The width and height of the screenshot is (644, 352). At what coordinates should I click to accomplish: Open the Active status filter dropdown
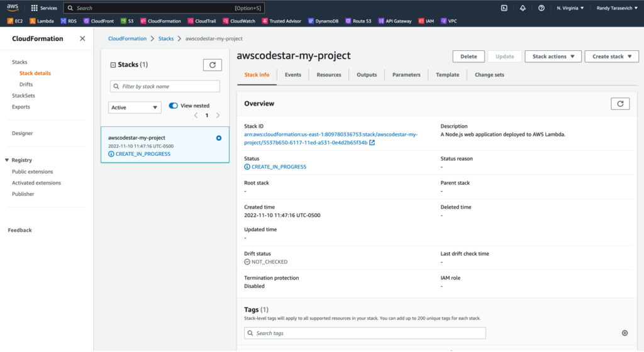click(135, 107)
